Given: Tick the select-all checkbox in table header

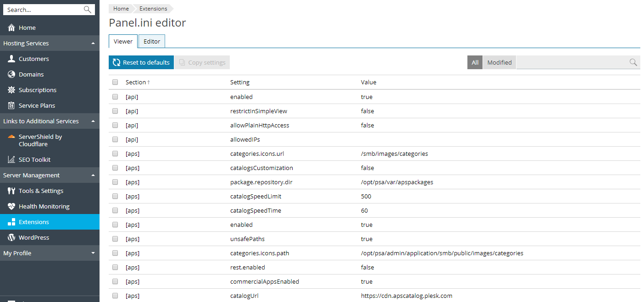Looking at the screenshot, I should [x=115, y=82].
